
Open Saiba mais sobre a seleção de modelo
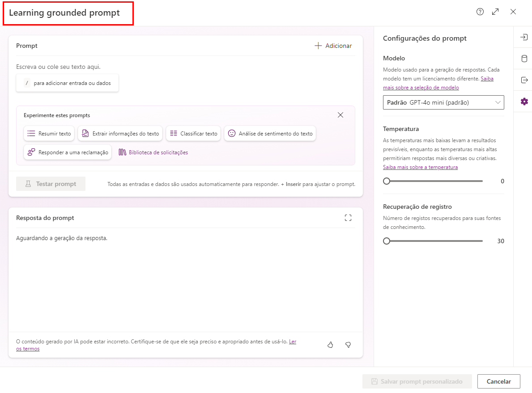tap(421, 88)
